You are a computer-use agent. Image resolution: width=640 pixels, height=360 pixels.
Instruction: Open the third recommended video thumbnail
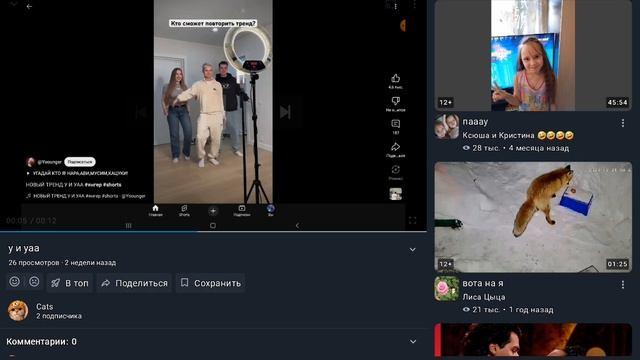tap(533, 340)
